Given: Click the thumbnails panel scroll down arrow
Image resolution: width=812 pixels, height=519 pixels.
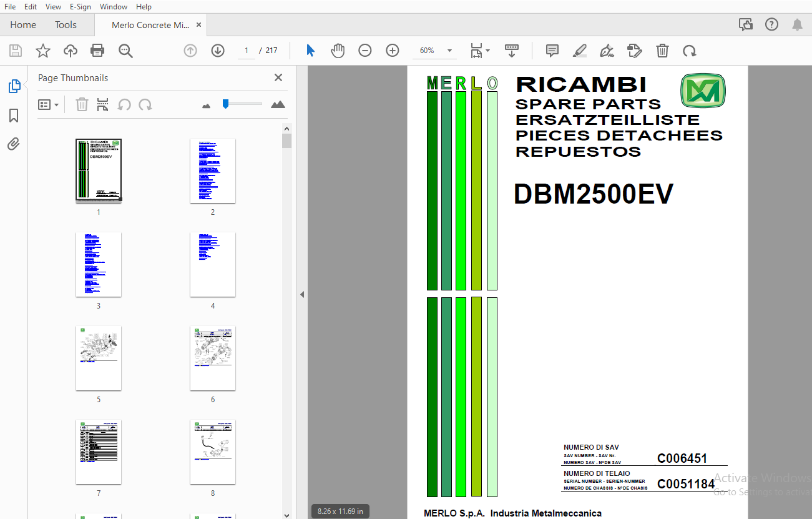Looking at the screenshot, I should click(286, 515).
